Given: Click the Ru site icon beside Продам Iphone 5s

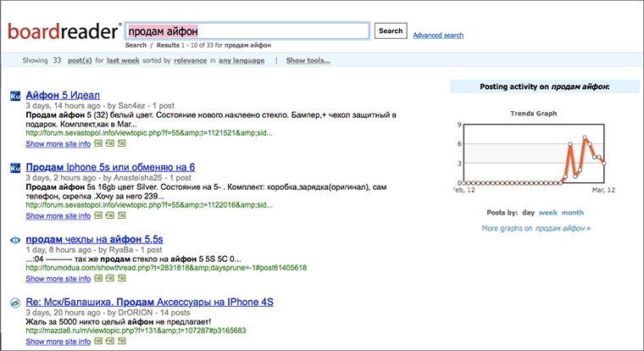Looking at the screenshot, I should tap(15, 168).
